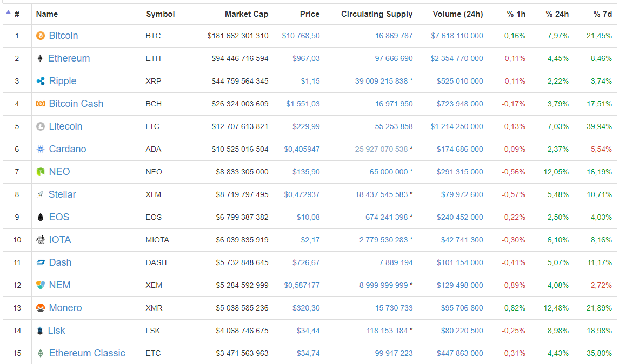The height and width of the screenshot is (364, 626).
Task: Click NEM's -2,72% weekly change
Action: coord(600,286)
